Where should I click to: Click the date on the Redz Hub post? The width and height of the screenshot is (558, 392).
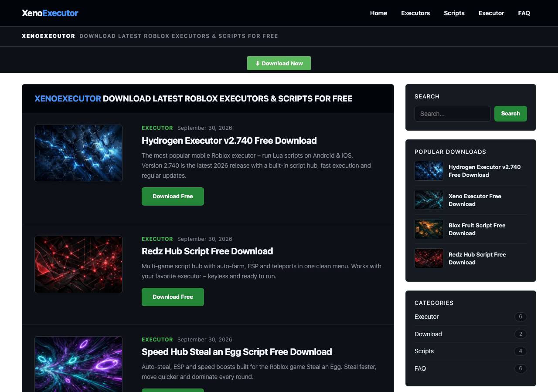(205, 239)
